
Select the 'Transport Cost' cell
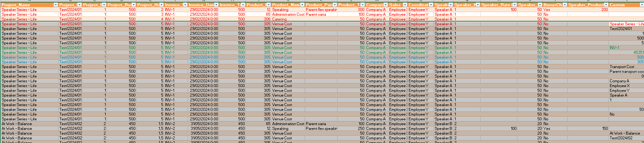point(622,67)
